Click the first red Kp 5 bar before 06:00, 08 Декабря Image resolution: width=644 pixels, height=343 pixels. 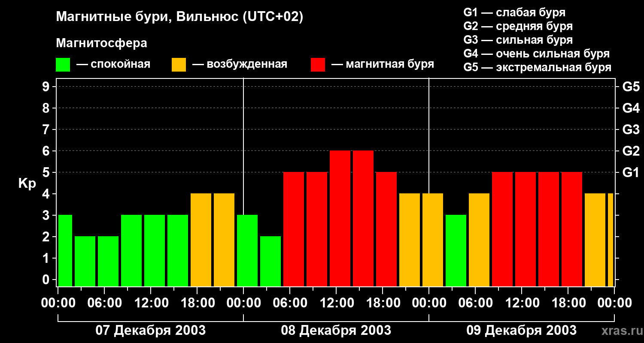click(294, 229)
